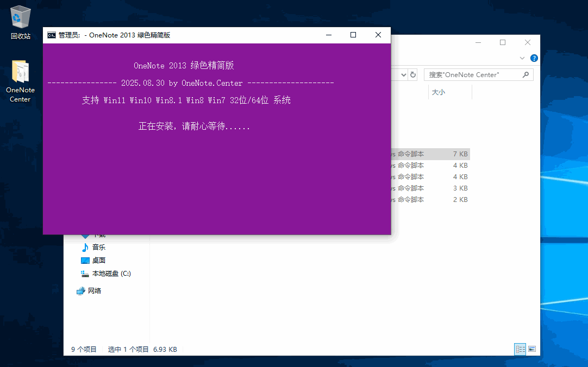
Task: Minimize the File Explorer window
Action: (478, 43)
